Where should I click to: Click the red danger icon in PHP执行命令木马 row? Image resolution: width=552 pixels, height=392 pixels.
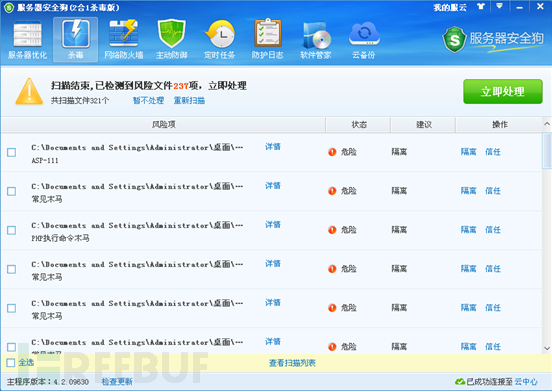point(332,230)
